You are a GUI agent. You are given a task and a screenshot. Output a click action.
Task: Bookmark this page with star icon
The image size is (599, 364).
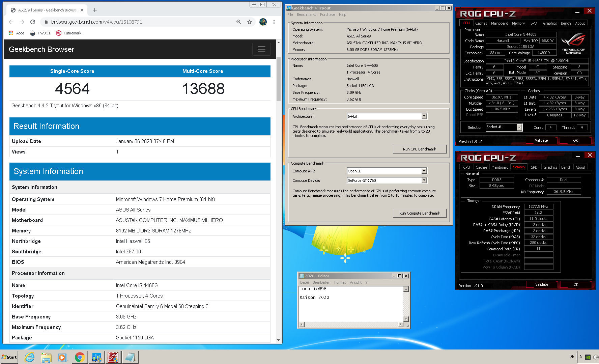coord(250,22)
